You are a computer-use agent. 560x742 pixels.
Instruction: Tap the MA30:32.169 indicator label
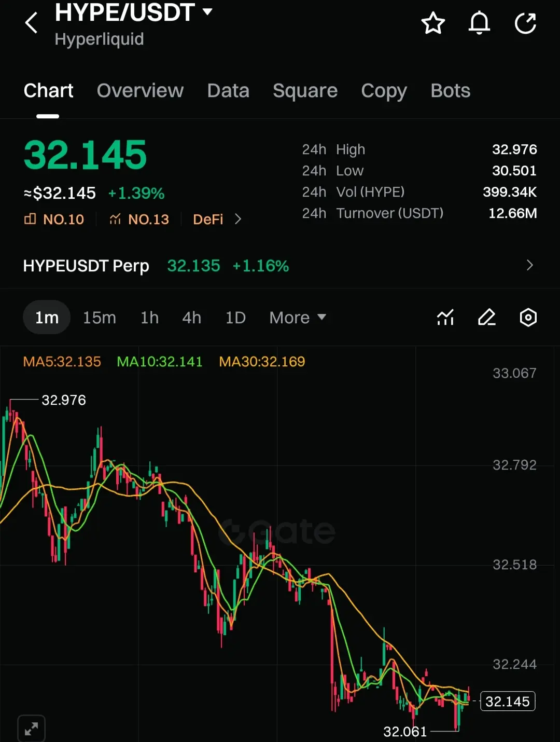(x=262, y=362)
